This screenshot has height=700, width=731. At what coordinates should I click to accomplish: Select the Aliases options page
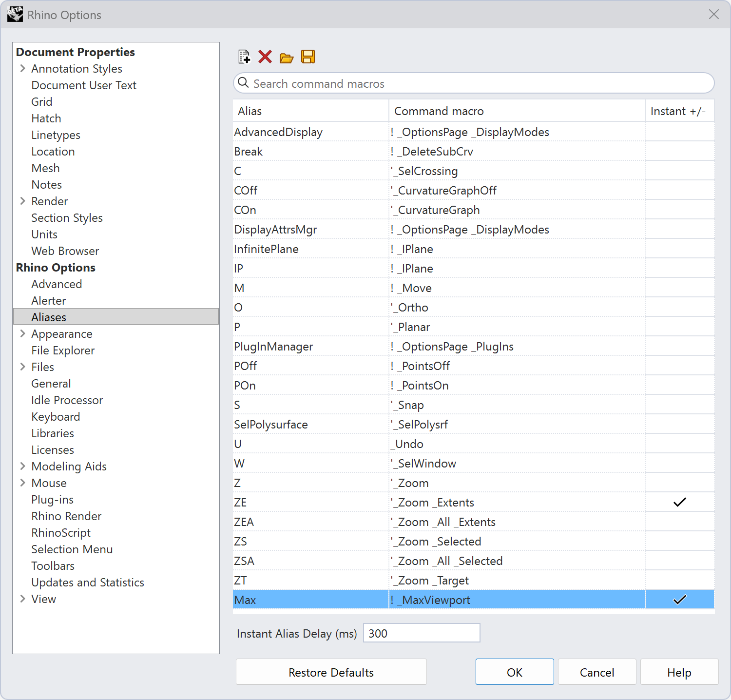coord(116,317)
